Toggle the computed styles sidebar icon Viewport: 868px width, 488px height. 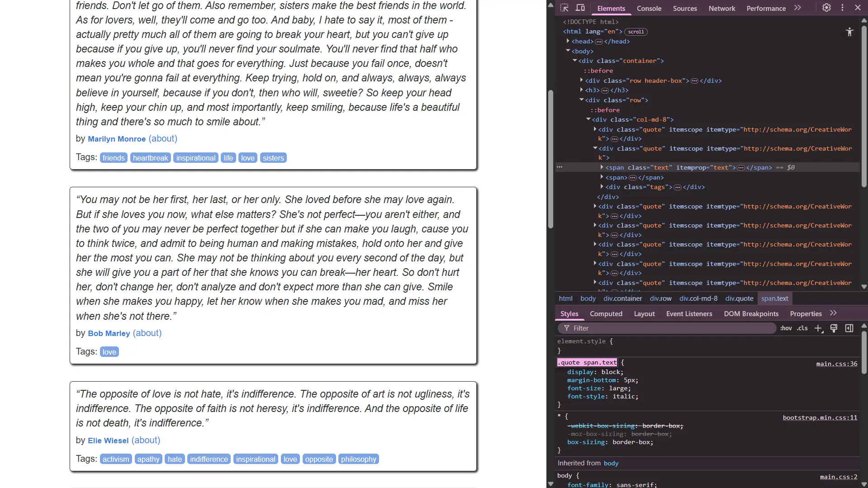coord(849,328)
